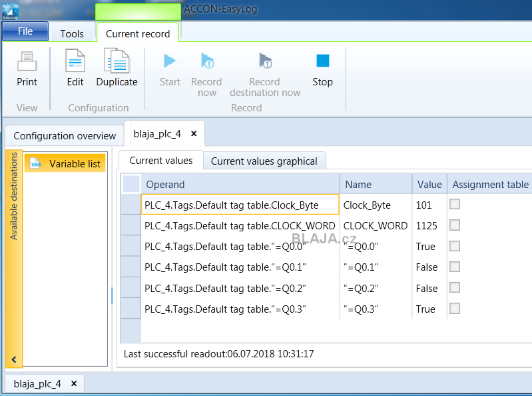Screen dimensions: 532x396
Task: Select operand cell ending "=Q0.0"
Action: pyautogui.click(x=240, y=246)
